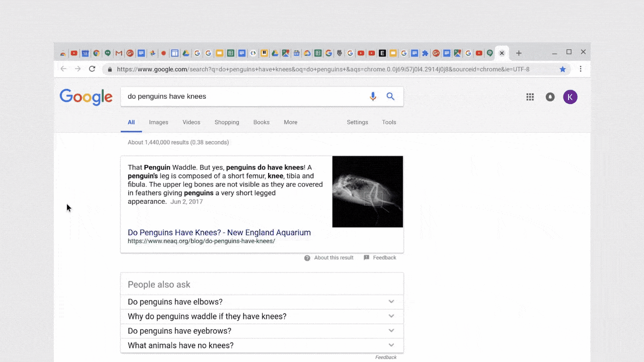Start voice search with the microphone icon

[x=373, y=97]
